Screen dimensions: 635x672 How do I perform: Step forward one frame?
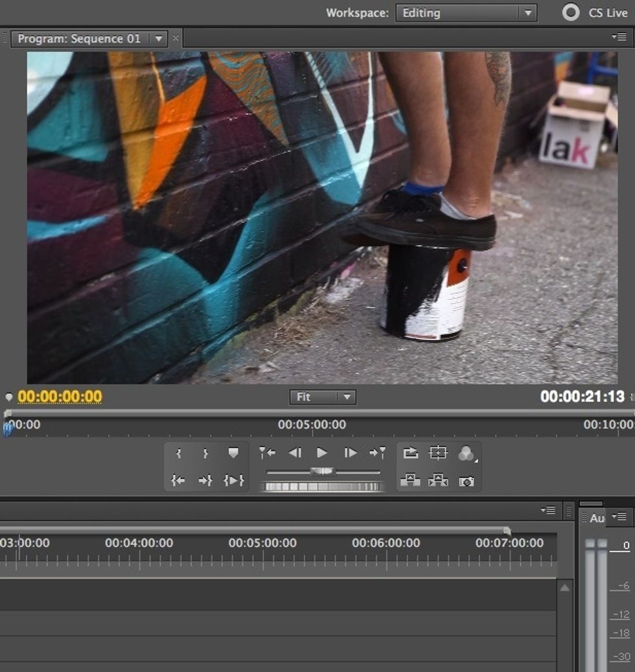tap(351, 452)
